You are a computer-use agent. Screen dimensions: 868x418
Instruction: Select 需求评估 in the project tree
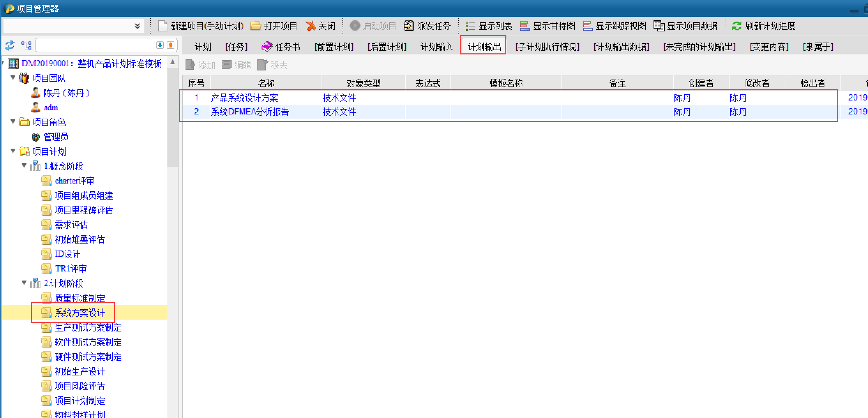point(71,225)
